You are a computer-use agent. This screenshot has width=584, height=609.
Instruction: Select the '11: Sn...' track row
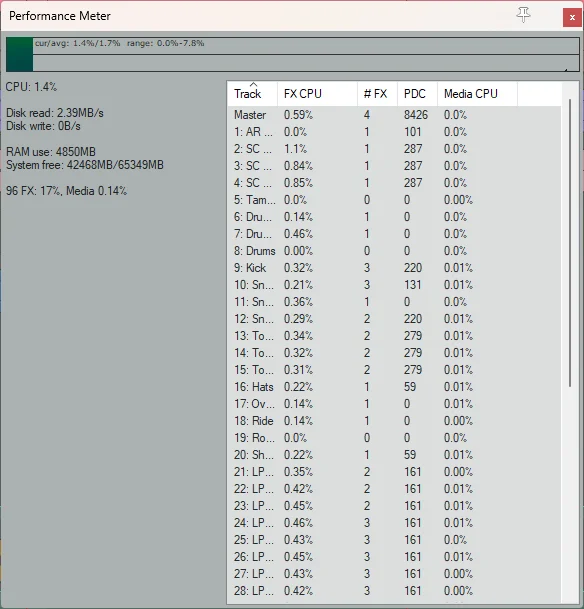(x=394, y=302)
